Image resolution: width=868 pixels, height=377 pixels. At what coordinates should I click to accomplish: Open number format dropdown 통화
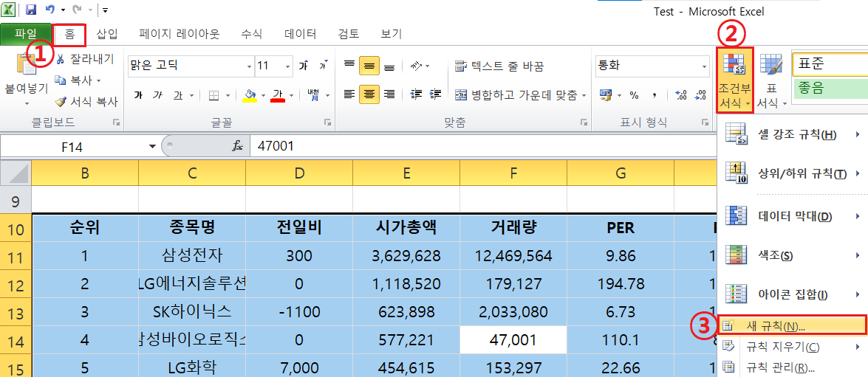[703, 66]
